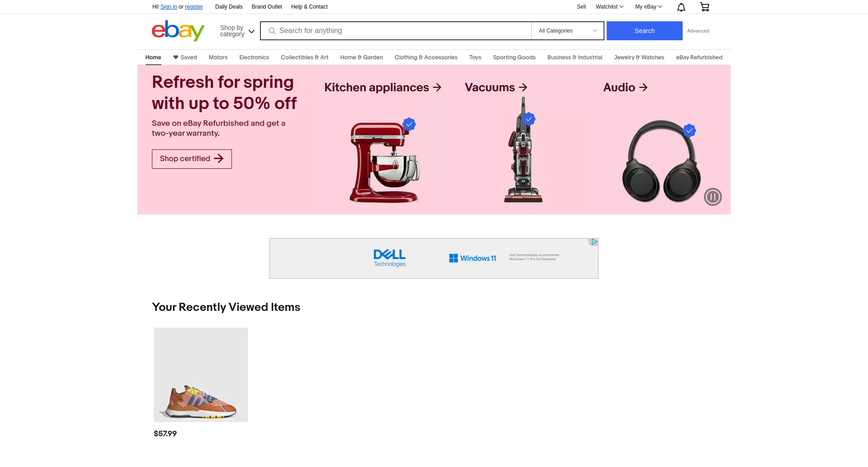868x467 pixels.
Task: Click the black headphones image
Action: [x=661, y=162]
